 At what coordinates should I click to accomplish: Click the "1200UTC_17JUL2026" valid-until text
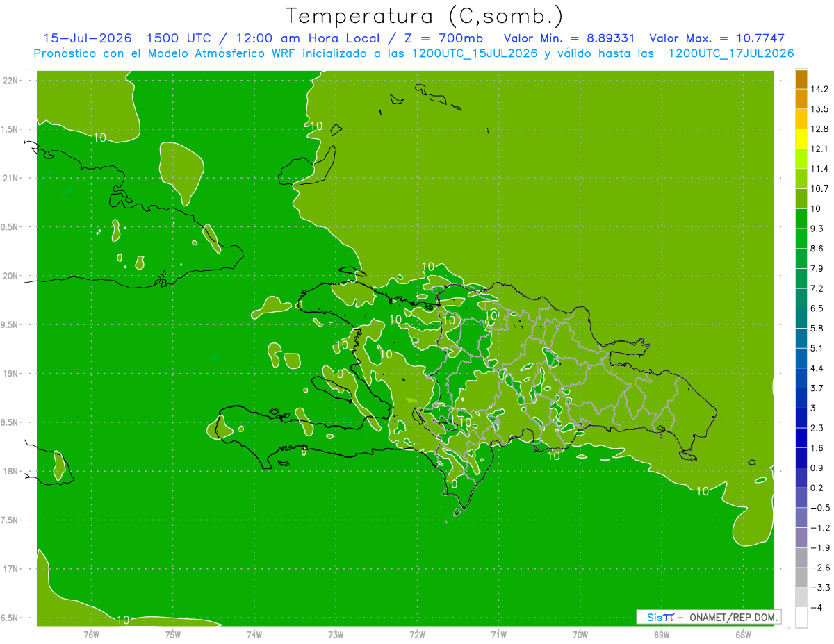coord(731,53)
